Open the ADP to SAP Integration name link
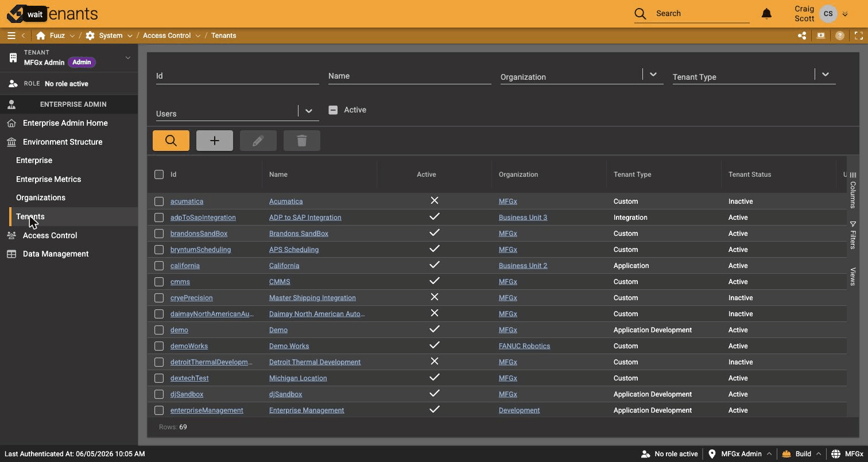Screen dimensions: 868x462 [x=305, y=218]
